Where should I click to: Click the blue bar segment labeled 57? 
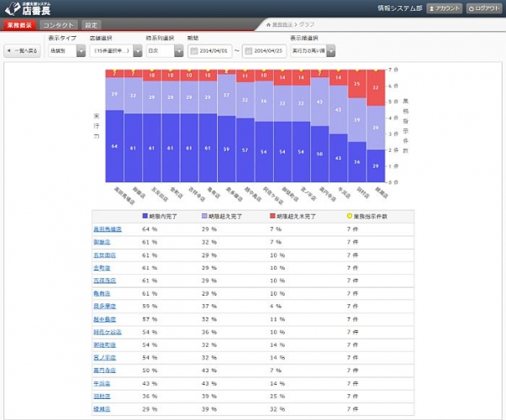tap(245, 150)
